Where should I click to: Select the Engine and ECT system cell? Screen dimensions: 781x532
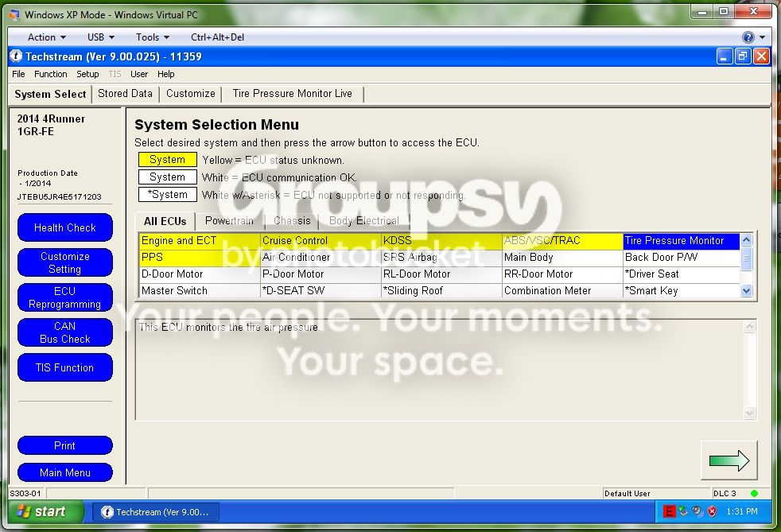200,241
